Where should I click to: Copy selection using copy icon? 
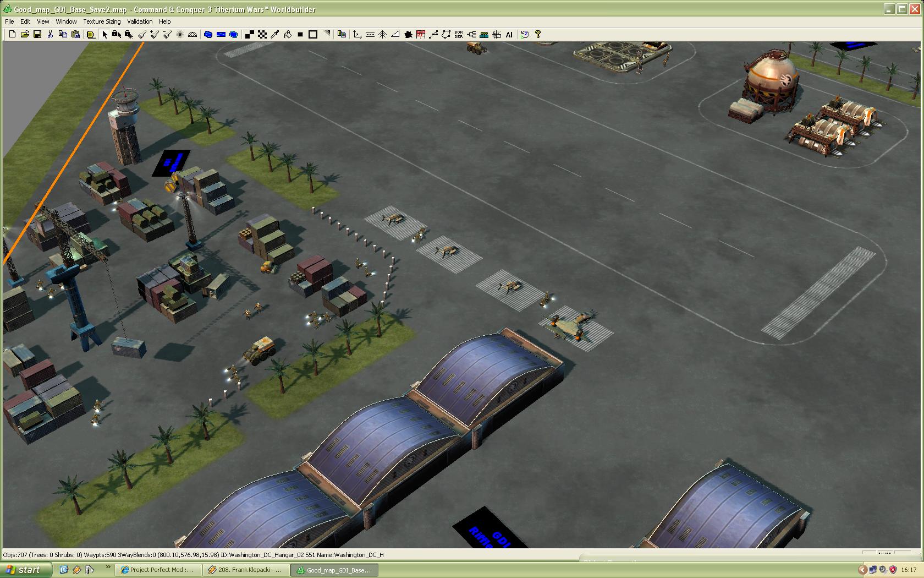pos(63,34)
